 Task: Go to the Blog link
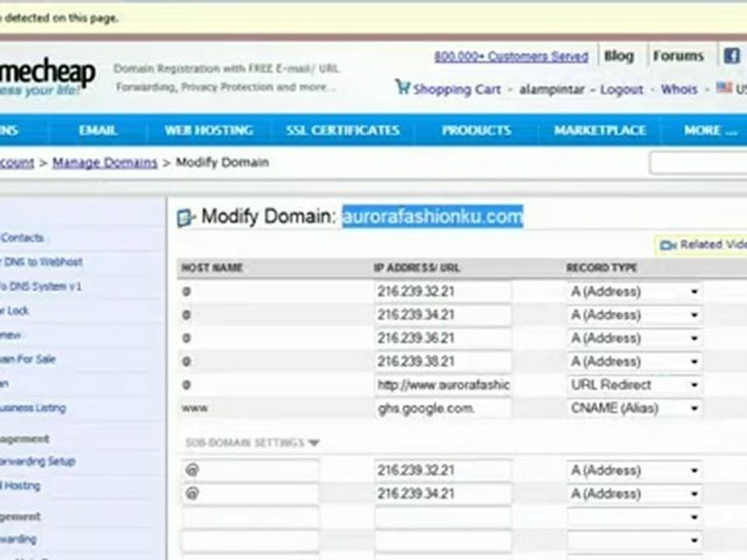point(619,56)
